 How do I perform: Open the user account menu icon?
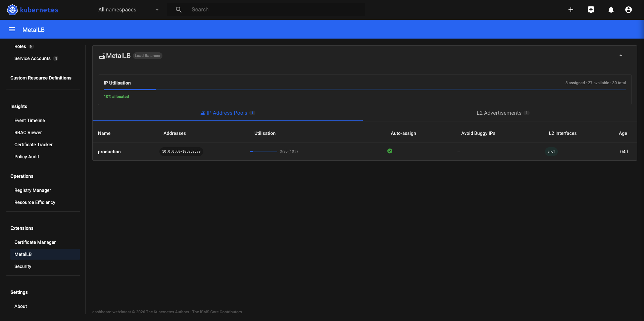click(629, 10)
